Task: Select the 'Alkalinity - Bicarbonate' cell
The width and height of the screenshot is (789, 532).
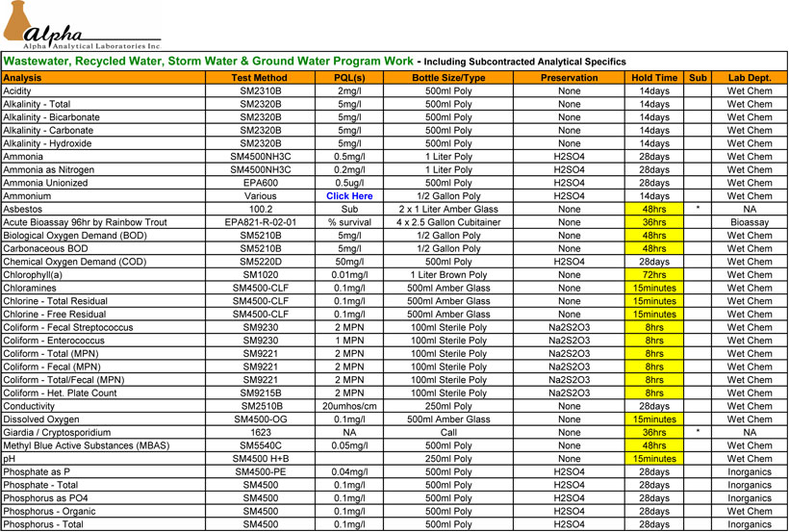Action: (x=103, y=117)
